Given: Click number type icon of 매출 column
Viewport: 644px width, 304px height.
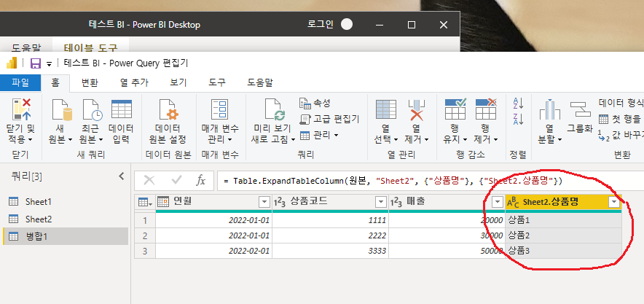Looking at the screenshot, I should point(396,202).
